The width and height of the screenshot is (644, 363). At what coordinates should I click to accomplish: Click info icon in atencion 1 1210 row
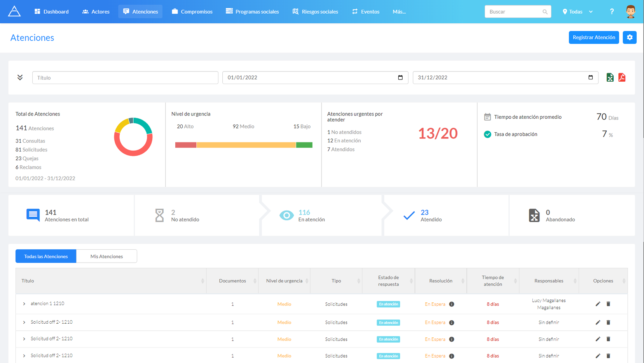[x=452, y=304]
